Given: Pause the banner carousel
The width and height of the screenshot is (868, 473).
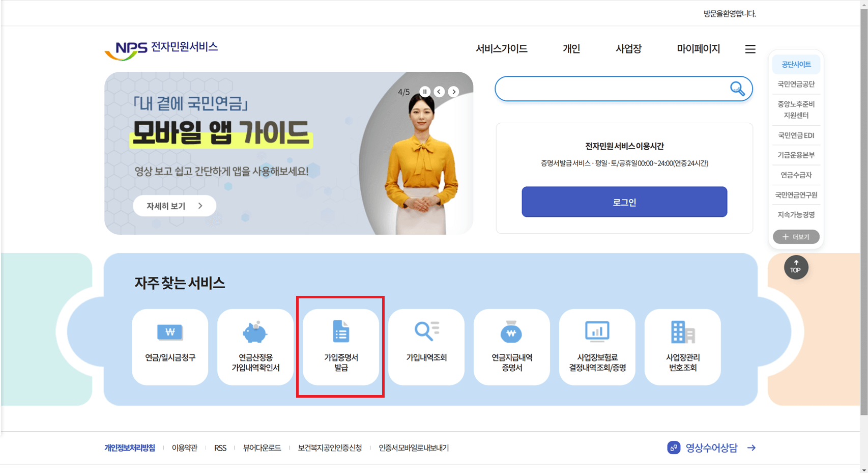Looking at the screenshot, I should tap(425, 92).
